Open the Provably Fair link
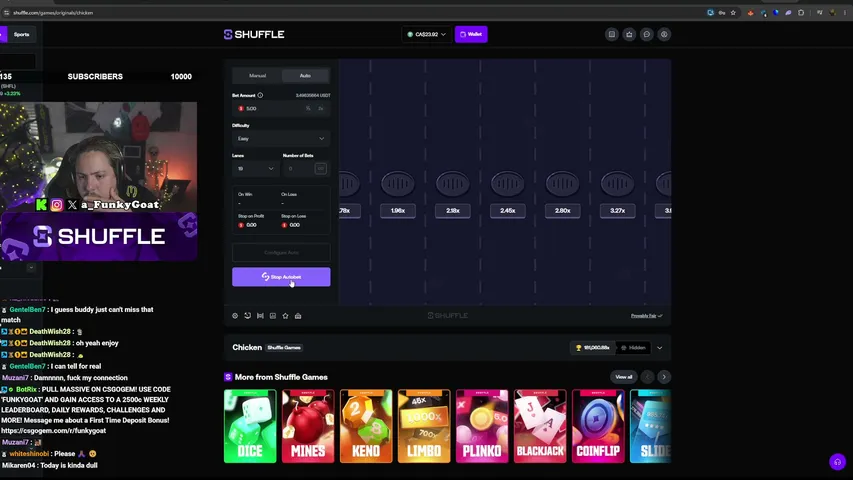The height and width of the screenshot is (480, 853). click(x=646, y=316)
